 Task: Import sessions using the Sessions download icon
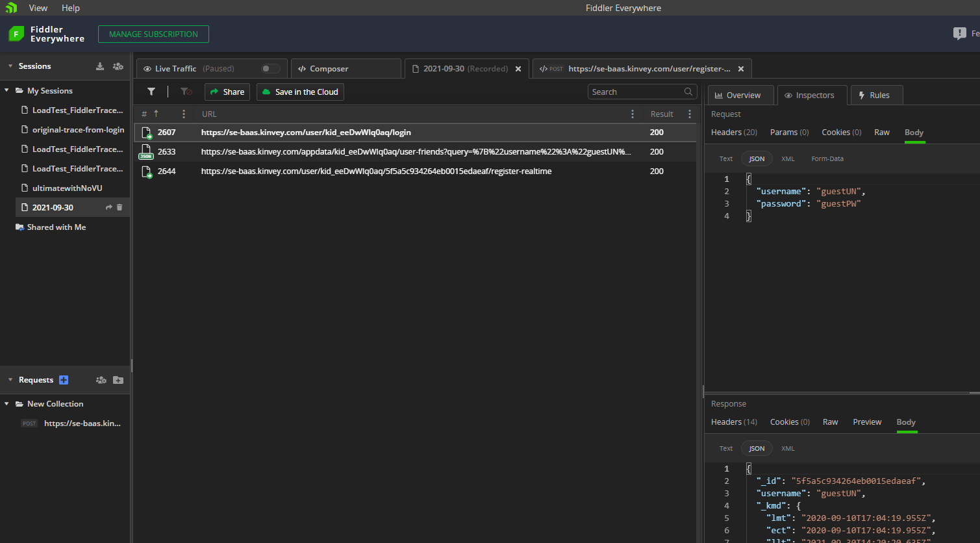(x=100, y=66)
